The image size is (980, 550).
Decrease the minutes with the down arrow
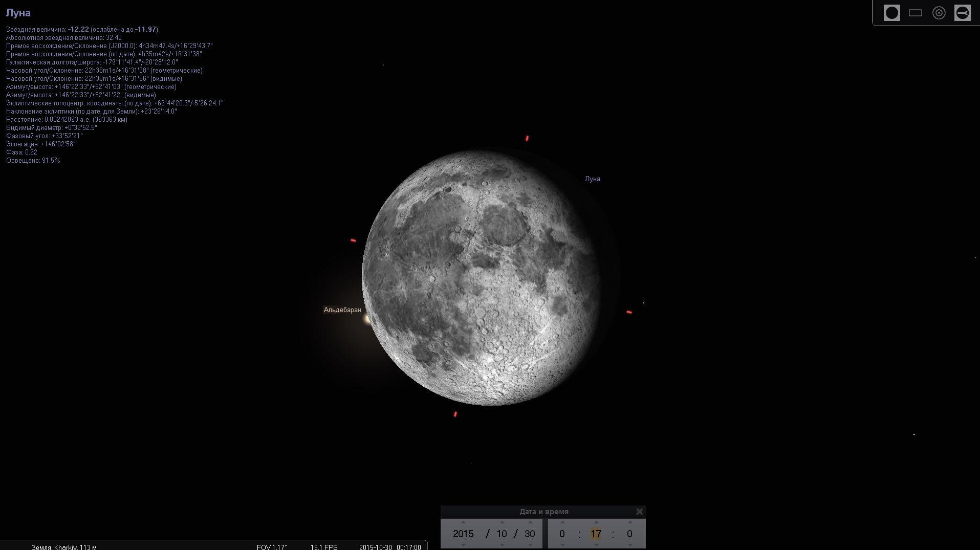point(596,545)
